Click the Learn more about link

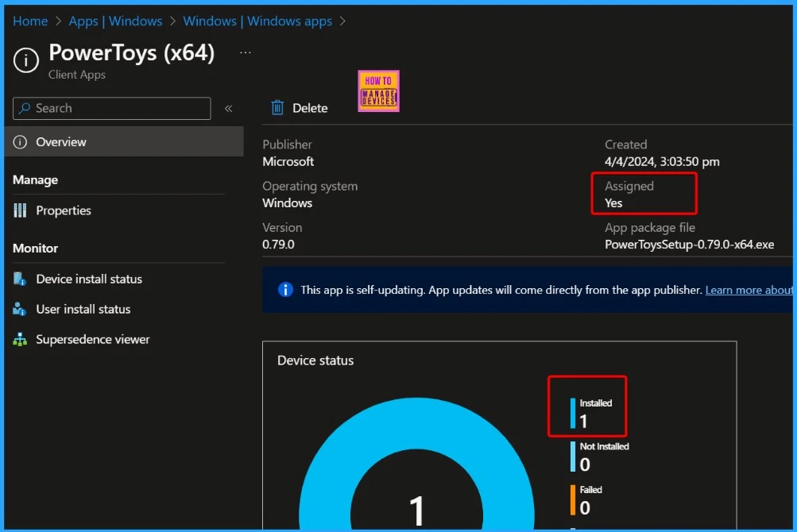[749, 290]
